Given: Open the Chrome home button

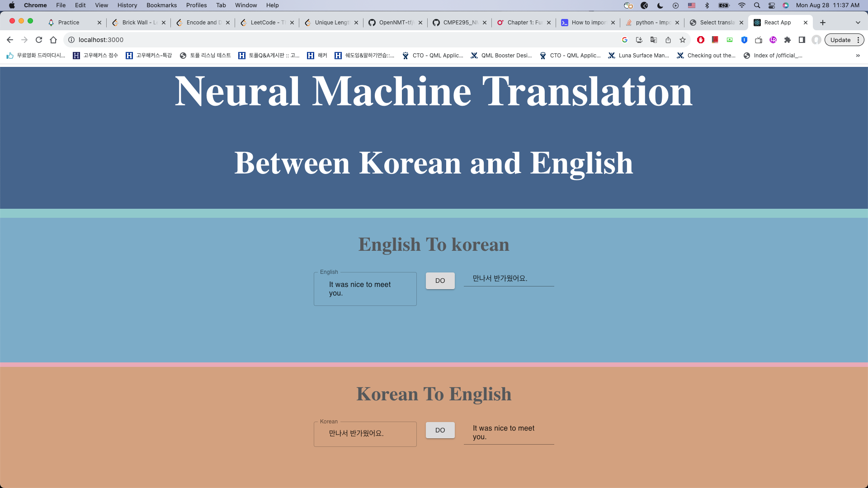Looking at the screenshot, I should (53, 40).
